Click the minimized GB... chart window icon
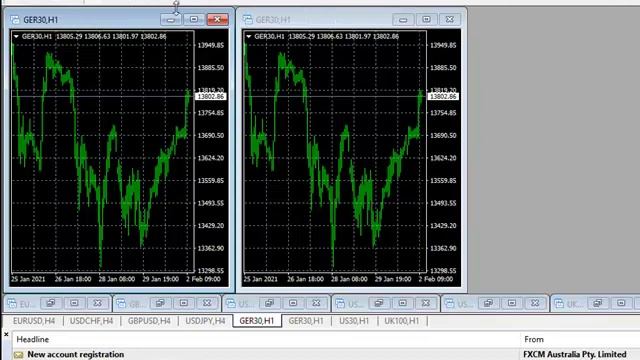 click(121, 304)
